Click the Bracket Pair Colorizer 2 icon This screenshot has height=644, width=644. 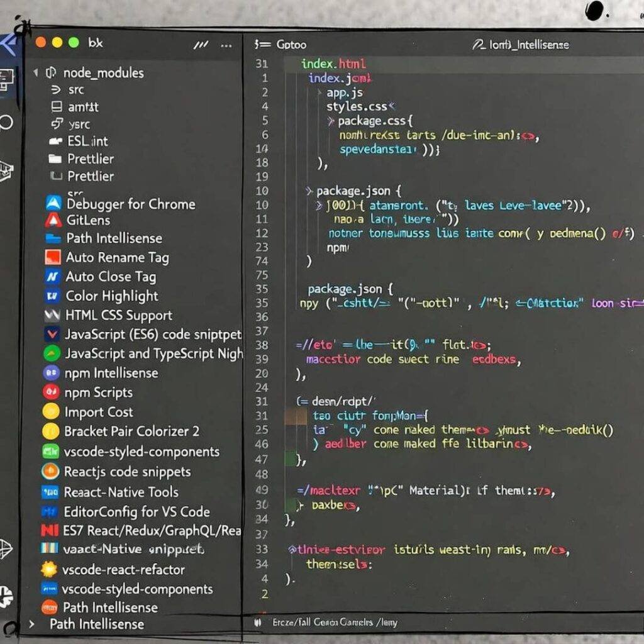53,430
